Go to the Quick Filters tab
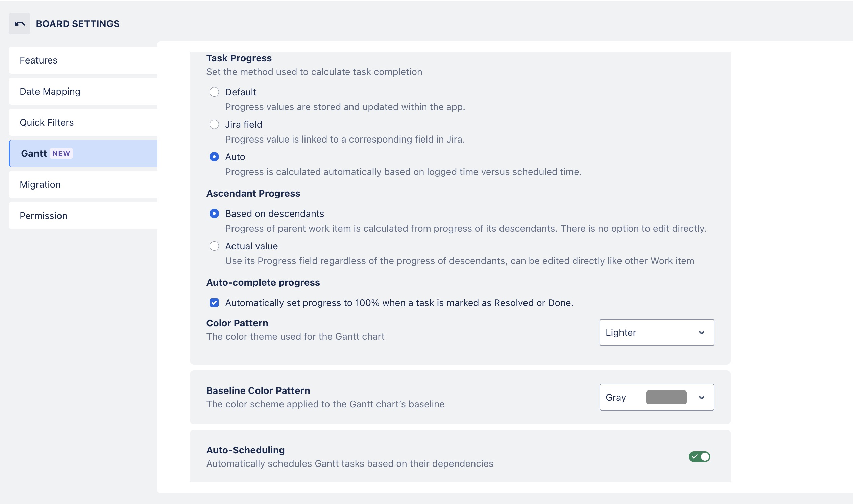 point(83,122)
